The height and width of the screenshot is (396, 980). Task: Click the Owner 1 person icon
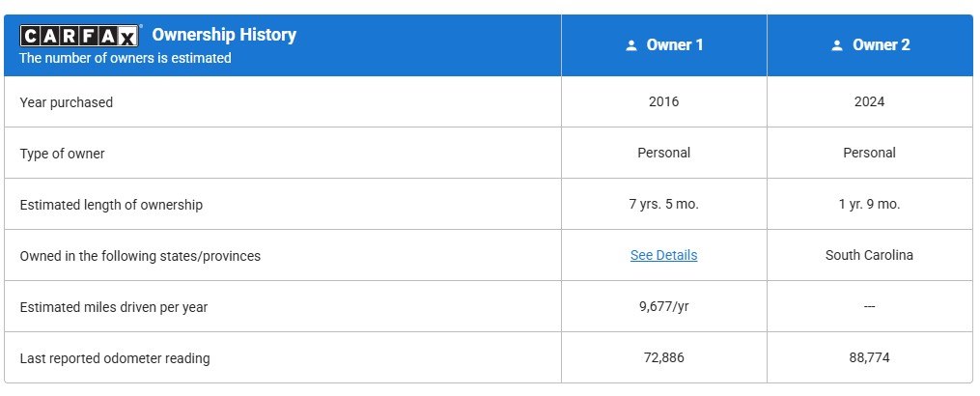click(x=631, y=45)
